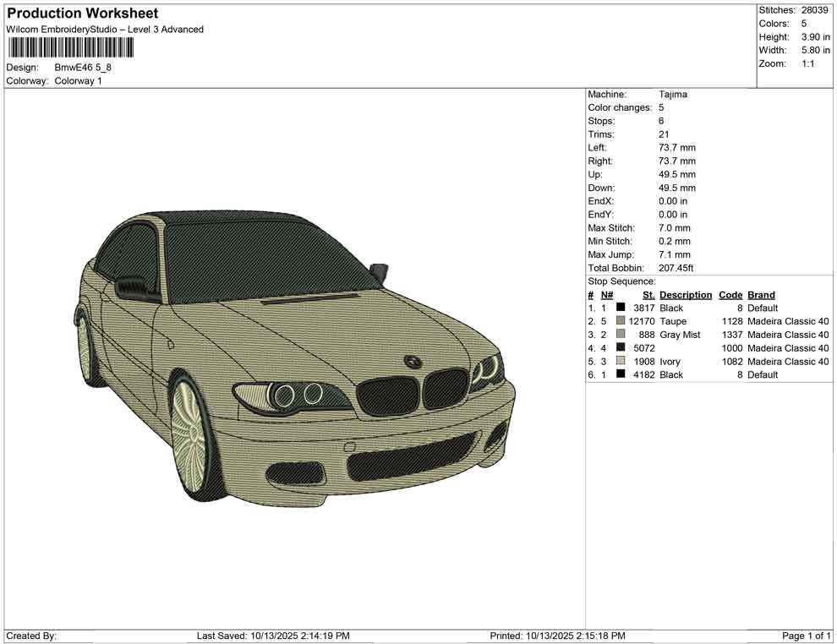Click the barcode under the worksheet title

pos(70,47)
